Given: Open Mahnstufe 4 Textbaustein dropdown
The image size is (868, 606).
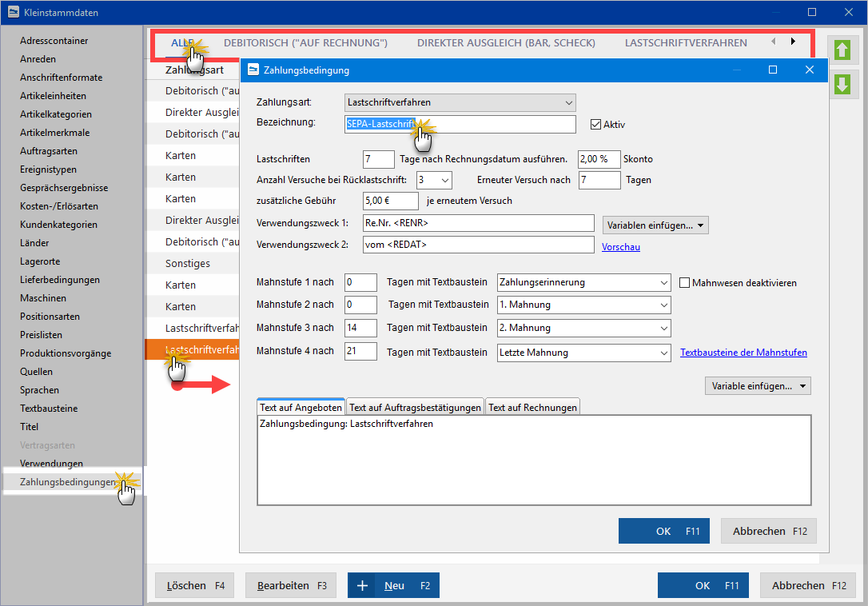Looking at the screenshot, I should pyautogui.click(x=584, y=353).
